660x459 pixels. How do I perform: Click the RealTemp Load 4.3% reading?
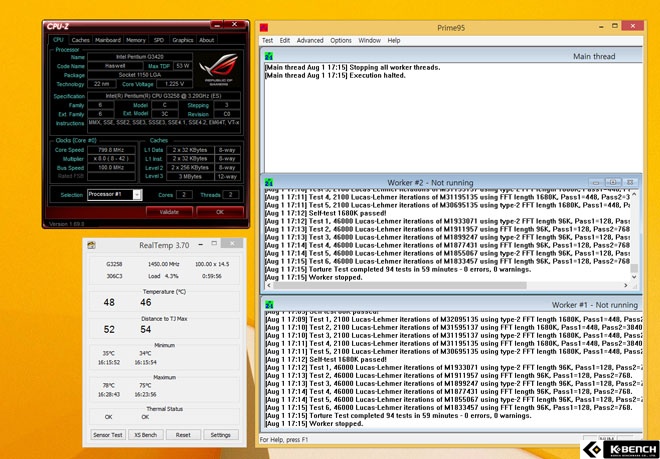click(x=163, y=276)
